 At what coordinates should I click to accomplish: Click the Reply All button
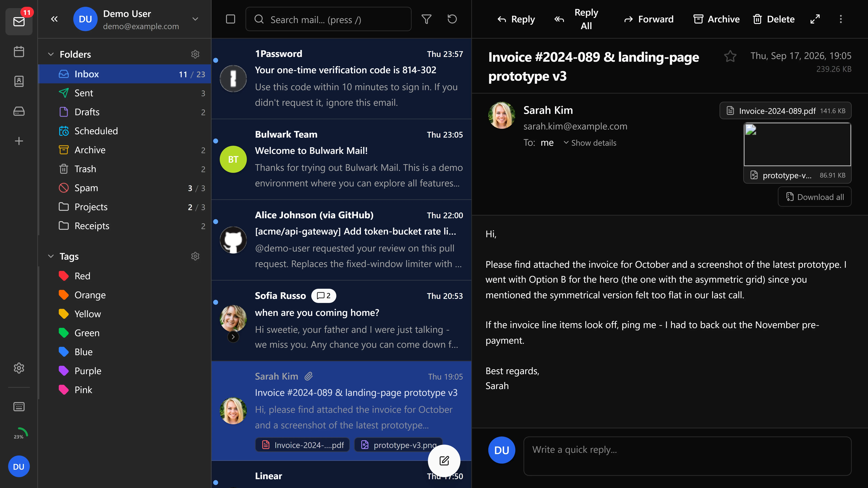[x=577, y=19]
